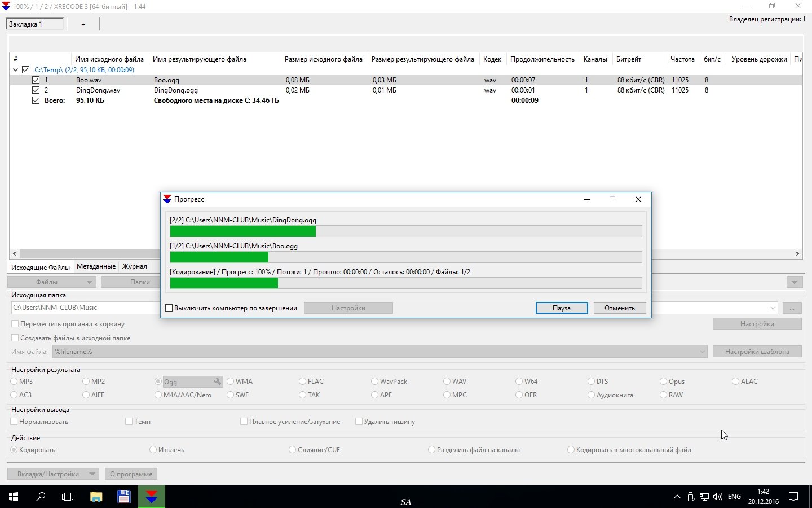Launch File Explorer from taskbar

coord(96,497)
